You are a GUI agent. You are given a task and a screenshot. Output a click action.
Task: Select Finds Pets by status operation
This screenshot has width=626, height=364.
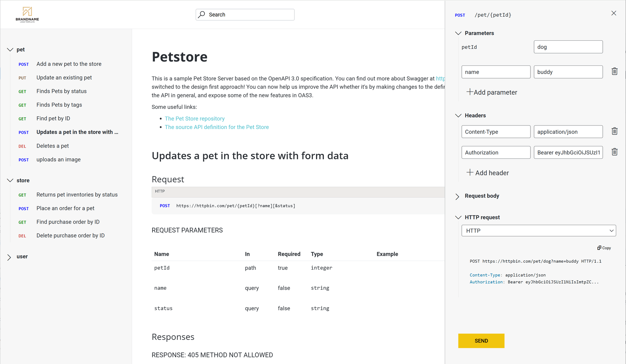61,91
